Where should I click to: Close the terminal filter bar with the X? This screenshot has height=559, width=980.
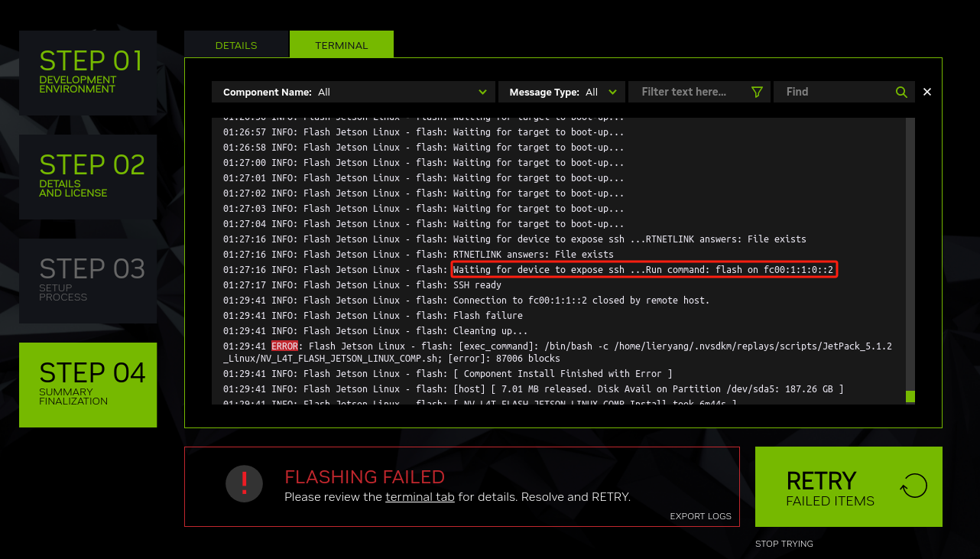[927, 92]
